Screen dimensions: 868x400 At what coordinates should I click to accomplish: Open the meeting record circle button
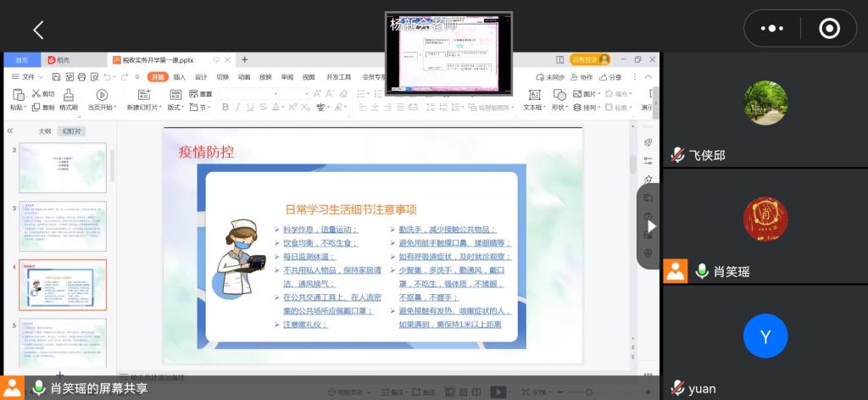(829, 29)
